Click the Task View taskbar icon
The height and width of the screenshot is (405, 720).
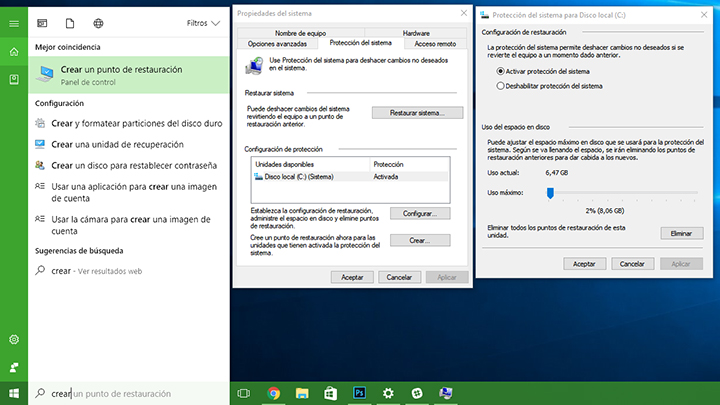(x=244, y=393)
